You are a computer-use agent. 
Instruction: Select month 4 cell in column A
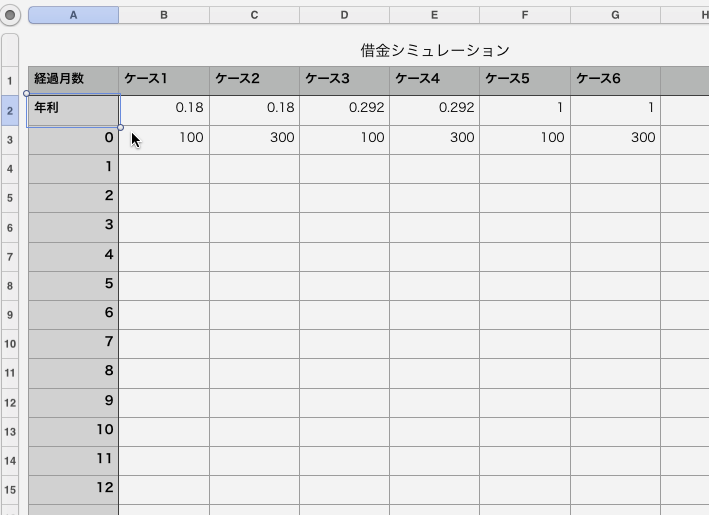tap(73, 257)
